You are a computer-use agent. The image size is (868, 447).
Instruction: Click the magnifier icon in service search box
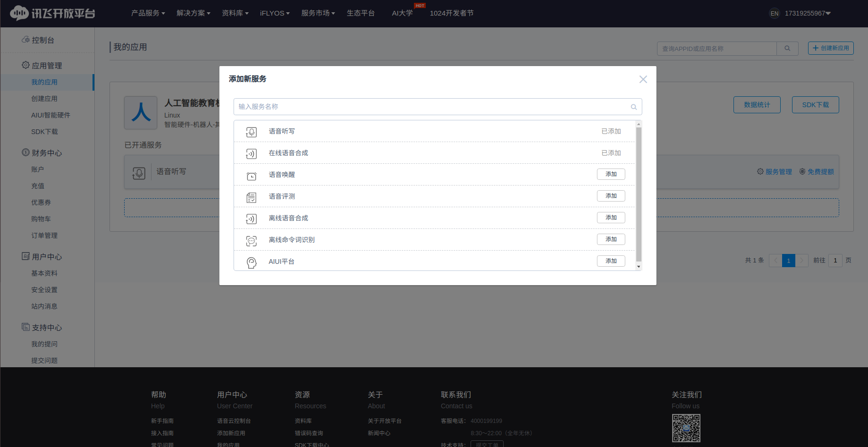pyautogui.click(x=633, y=107)
